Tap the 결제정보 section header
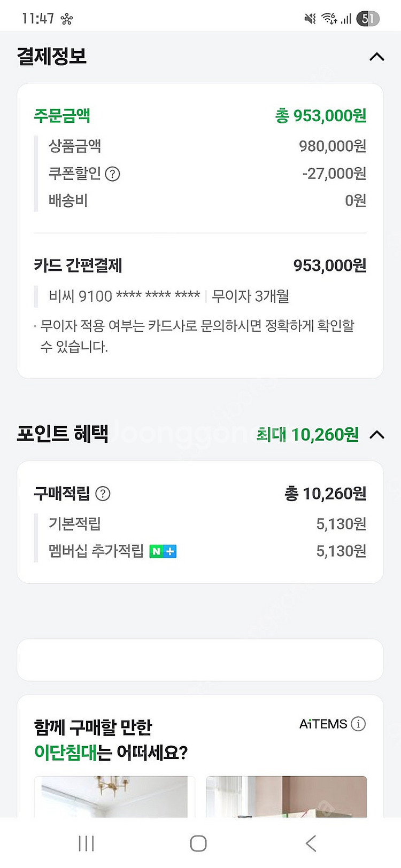The width and height of the screenshot is (401, 868). click(52, 57)
